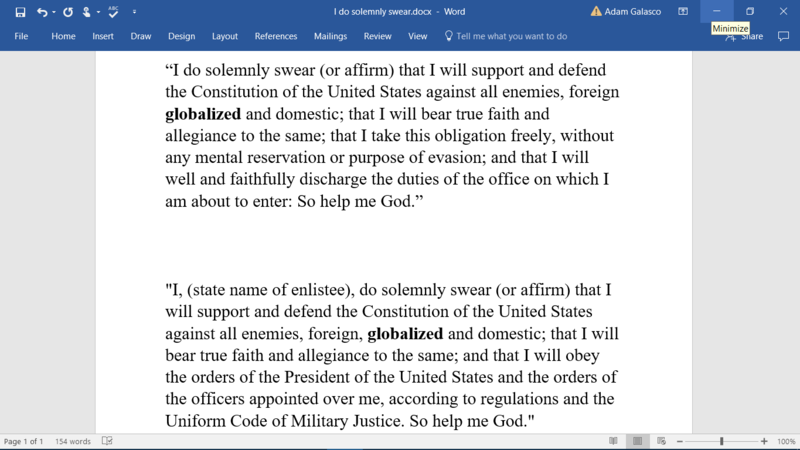
Task: Click the Share button
Action: [745, 36]
